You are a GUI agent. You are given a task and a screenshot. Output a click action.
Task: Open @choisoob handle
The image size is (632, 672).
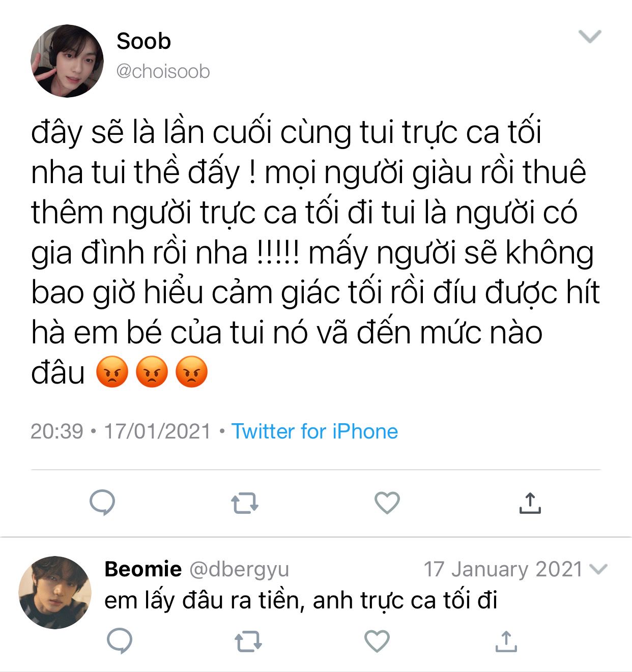pyautogui.click(x=163, y=72)
